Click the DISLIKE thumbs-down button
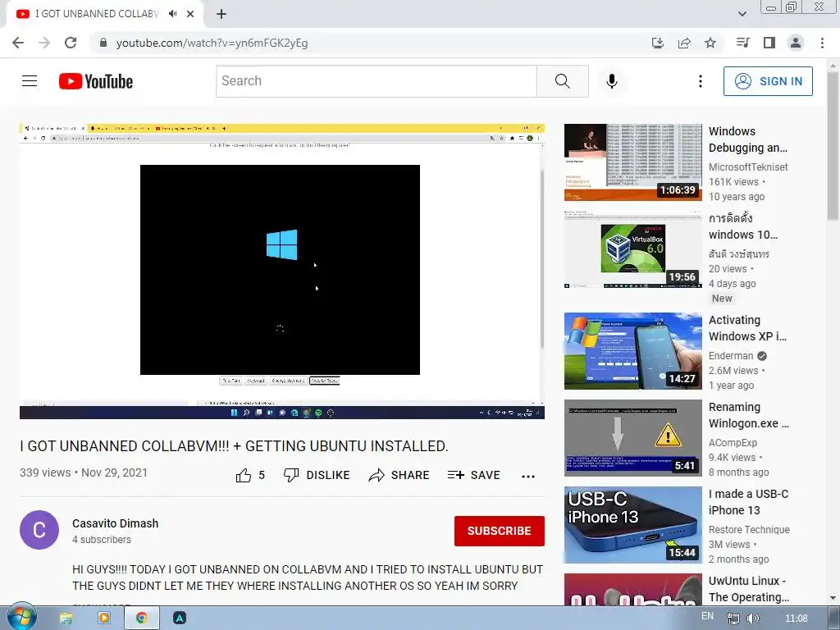Screen dimensions: 840x630 click(x=317, y=475)
